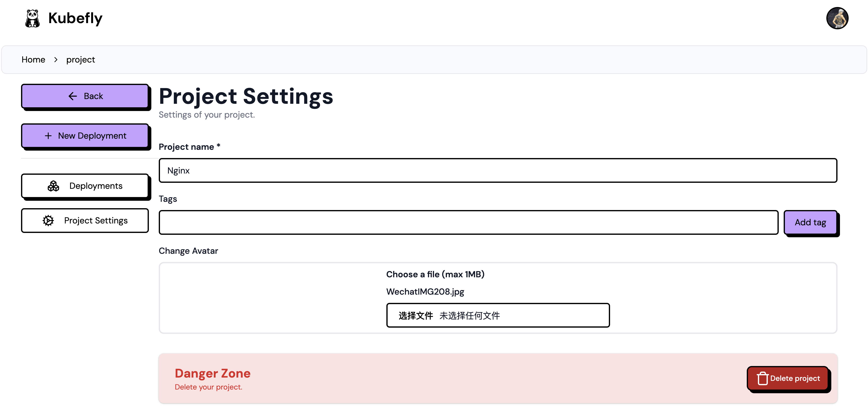Viewport: 868px width, 418px height.
Task: Open the Deployments sidebar item
Action: [x=85, y=186]
